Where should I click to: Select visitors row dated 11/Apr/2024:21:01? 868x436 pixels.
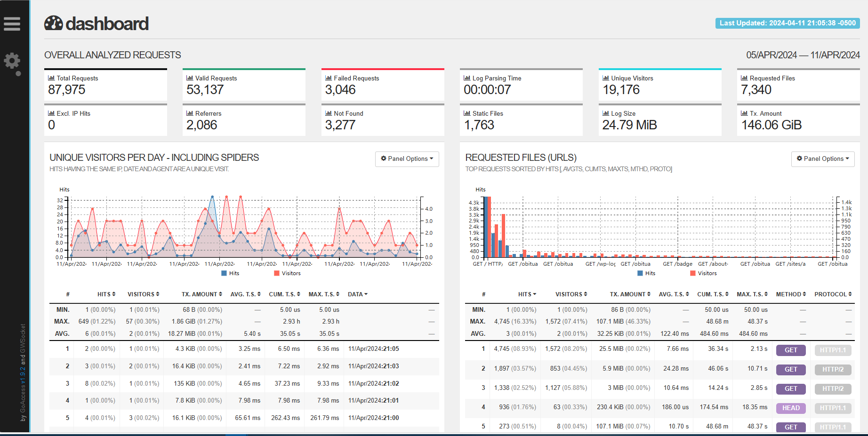[x=244, y=401]
